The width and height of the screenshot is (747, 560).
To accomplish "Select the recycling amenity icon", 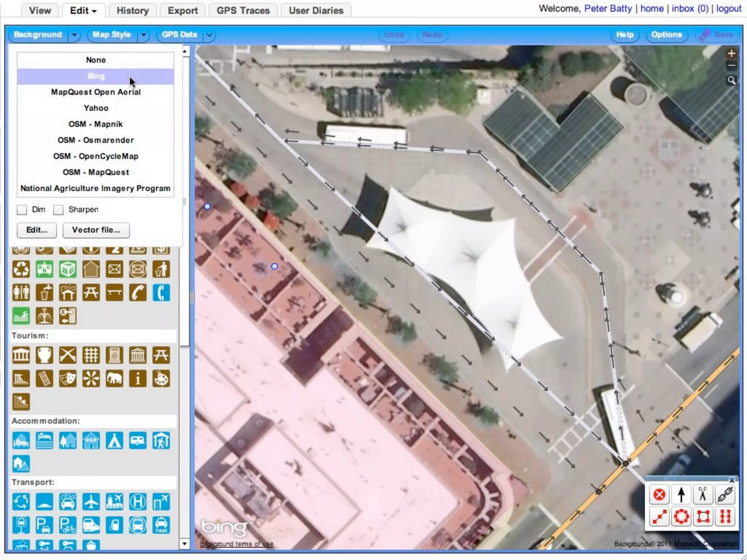I will 21,269.
